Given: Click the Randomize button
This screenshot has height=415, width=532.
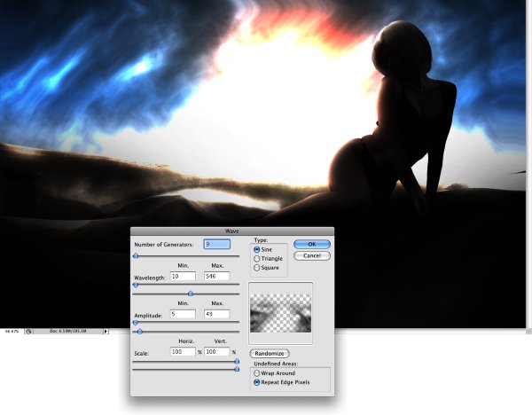Looking at the screenshot, I should click(270, 354).
